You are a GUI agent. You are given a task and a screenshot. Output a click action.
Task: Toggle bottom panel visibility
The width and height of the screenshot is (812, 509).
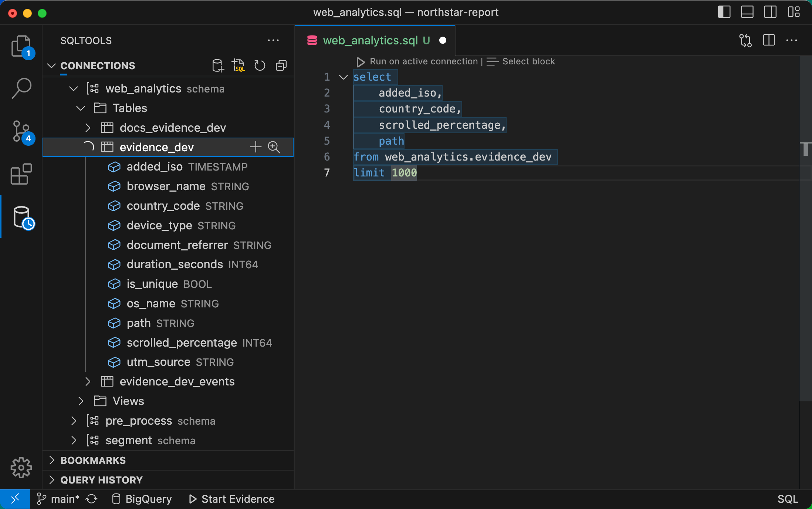tap(747, 12)
